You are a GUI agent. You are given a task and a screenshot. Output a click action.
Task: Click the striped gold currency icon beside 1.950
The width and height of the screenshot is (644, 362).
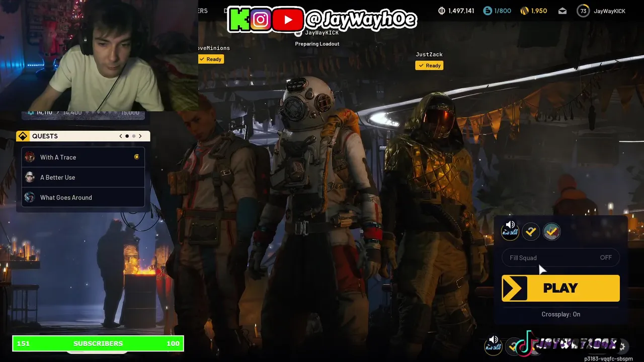[524, 11]
